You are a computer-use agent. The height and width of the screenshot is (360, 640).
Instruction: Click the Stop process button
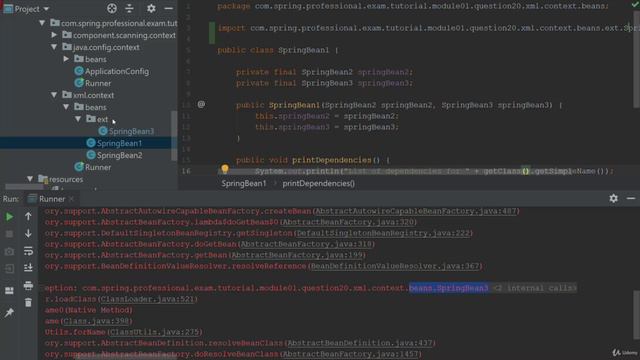click(x=9, y=234)
